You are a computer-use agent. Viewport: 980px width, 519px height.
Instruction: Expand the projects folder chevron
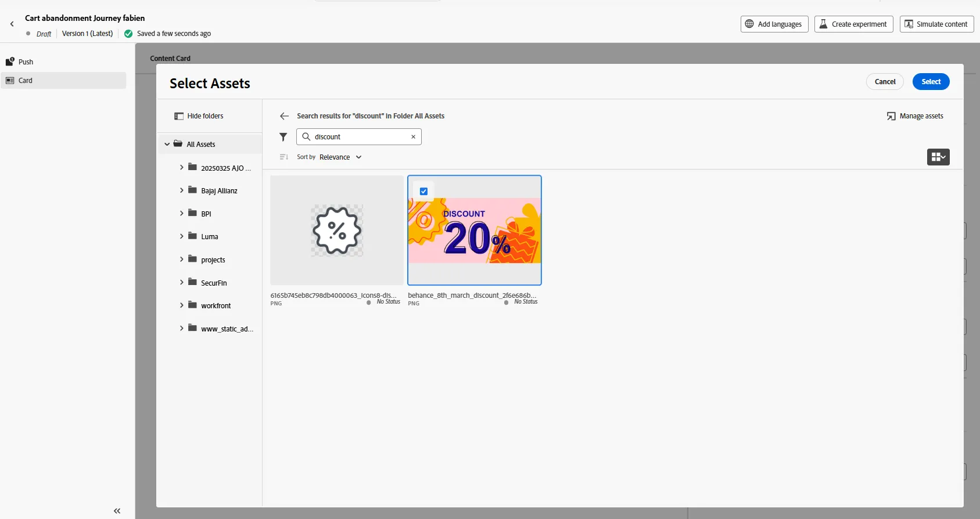click(x=181, y=259)
